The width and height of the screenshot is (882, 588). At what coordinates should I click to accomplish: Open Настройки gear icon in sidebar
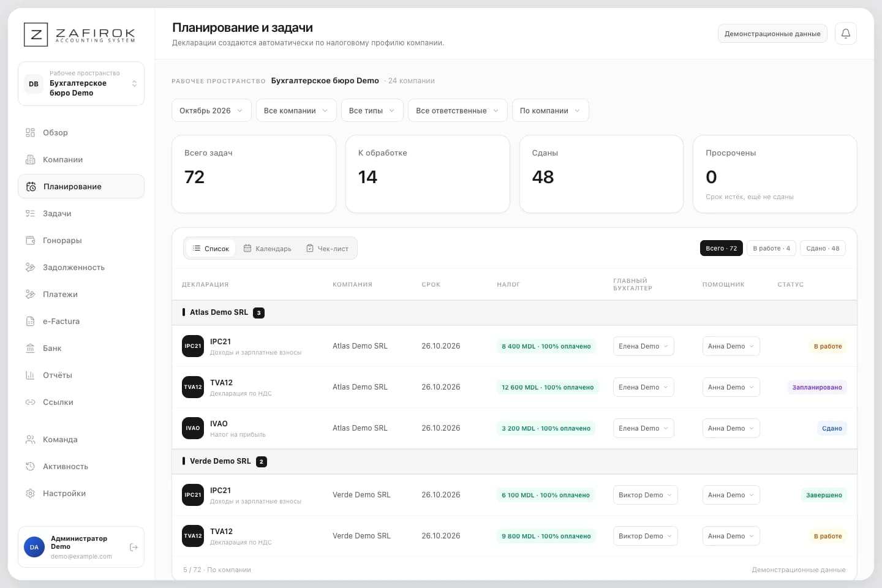click(x=30, y=493)
